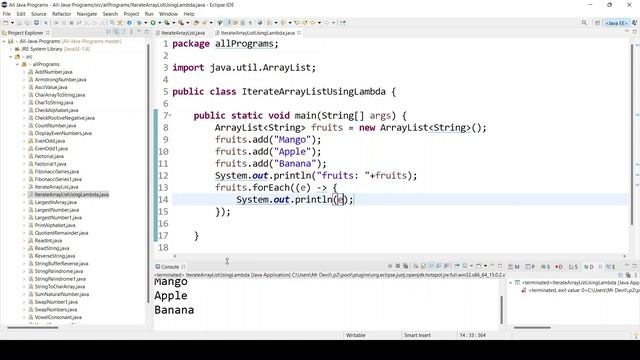Click the Debug (bug) toolbar icon
The image size is (640, 360).
(x=140, y=23)
